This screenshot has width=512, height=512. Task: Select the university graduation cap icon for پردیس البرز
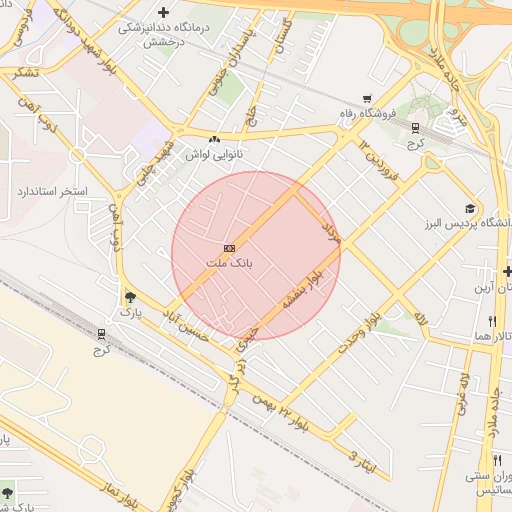[x=470, y=209]
